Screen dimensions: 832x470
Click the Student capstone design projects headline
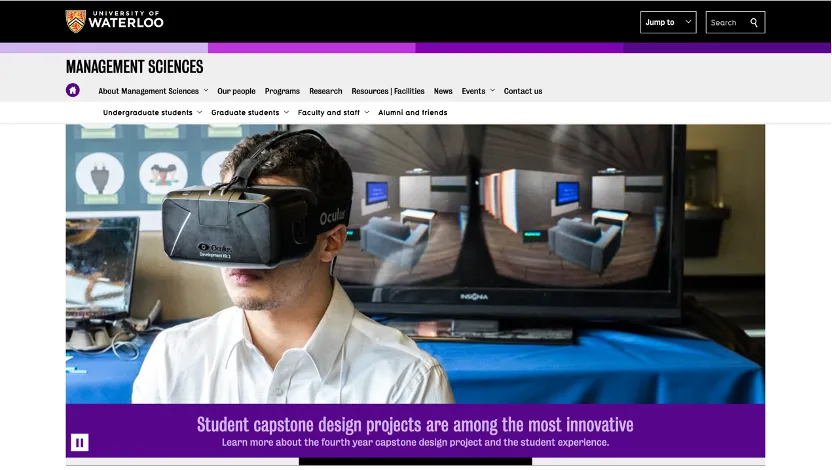pos(415,425)
